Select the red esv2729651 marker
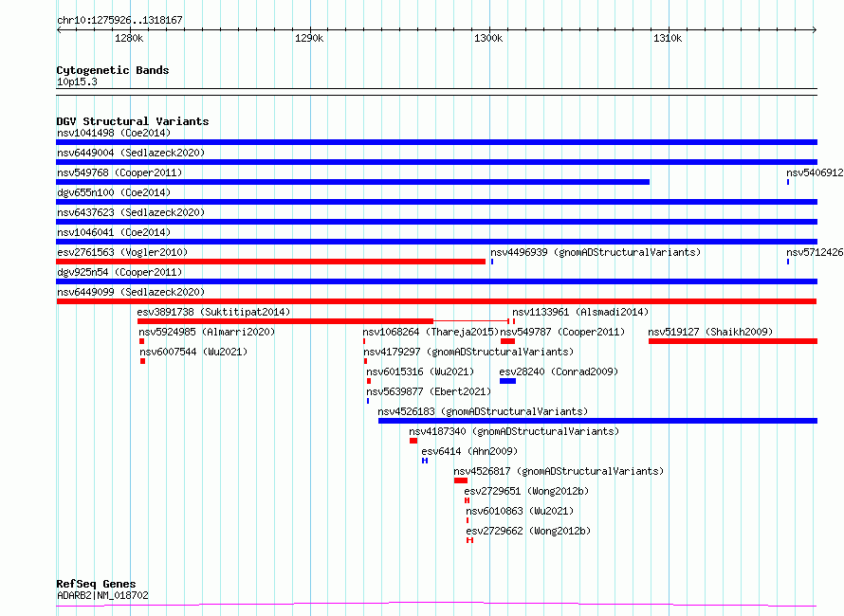The height and width of the screenshot is (616, 844). coord(467,500)
